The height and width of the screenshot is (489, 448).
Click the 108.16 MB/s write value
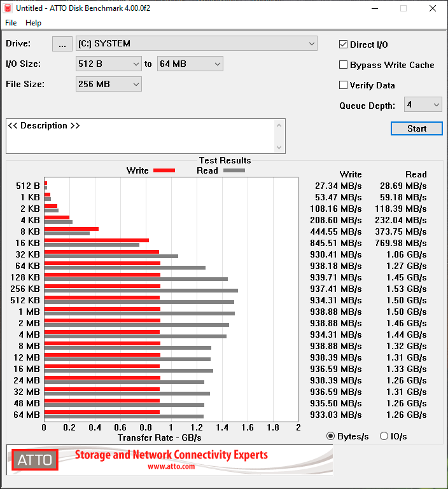click(x=335, y=209)
